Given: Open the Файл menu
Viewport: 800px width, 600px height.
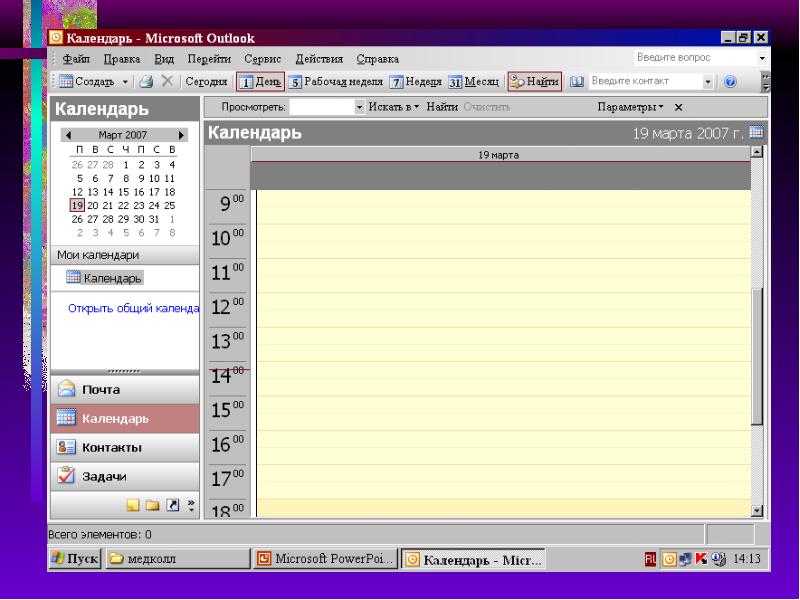Looking at the screenshot, I should pos(76,59).
